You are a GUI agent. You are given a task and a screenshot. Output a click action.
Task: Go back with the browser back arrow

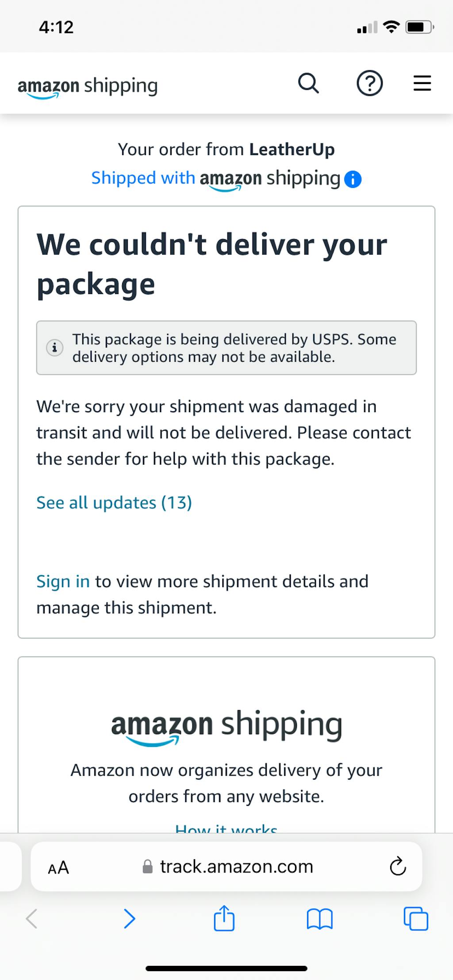point(32,919)
